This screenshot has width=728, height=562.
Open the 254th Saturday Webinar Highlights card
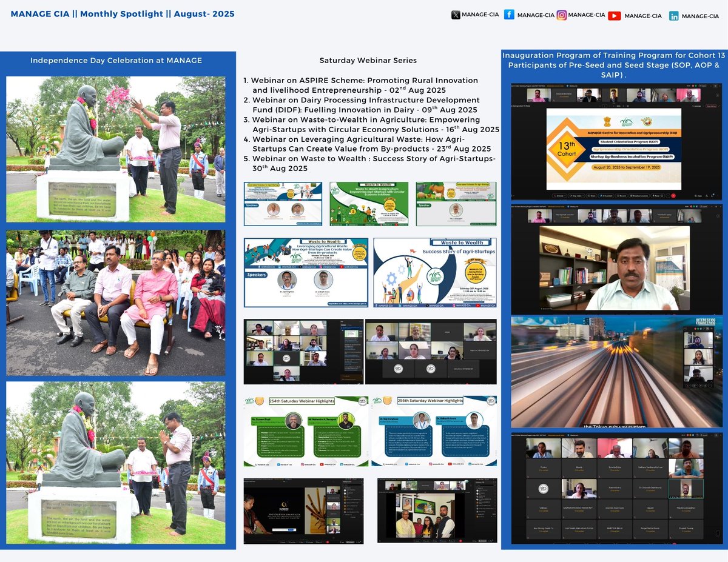click(x=306, y=431)
